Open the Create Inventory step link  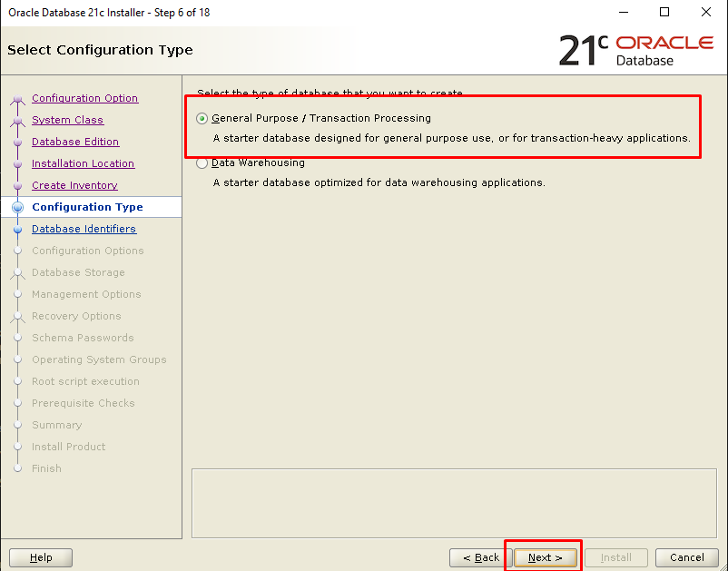click(x=74, y=185)
